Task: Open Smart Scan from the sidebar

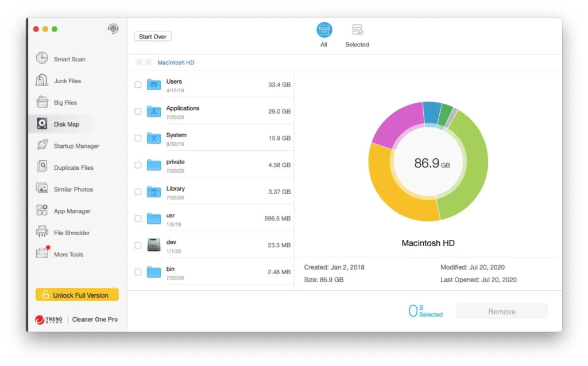Action: 69,59
